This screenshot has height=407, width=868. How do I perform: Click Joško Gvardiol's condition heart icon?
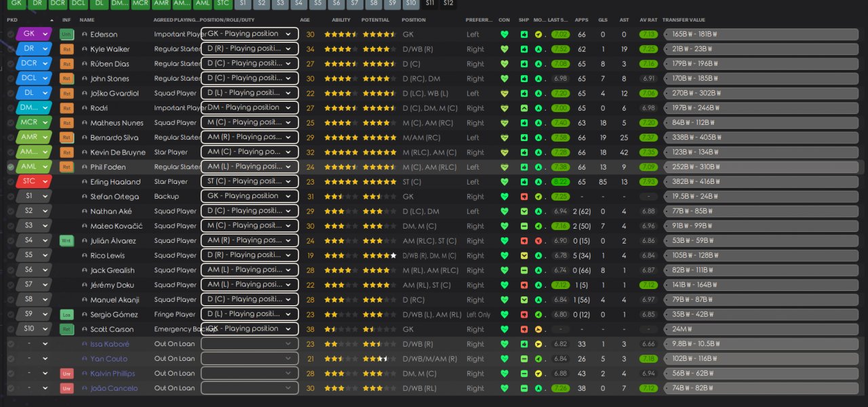504,94
